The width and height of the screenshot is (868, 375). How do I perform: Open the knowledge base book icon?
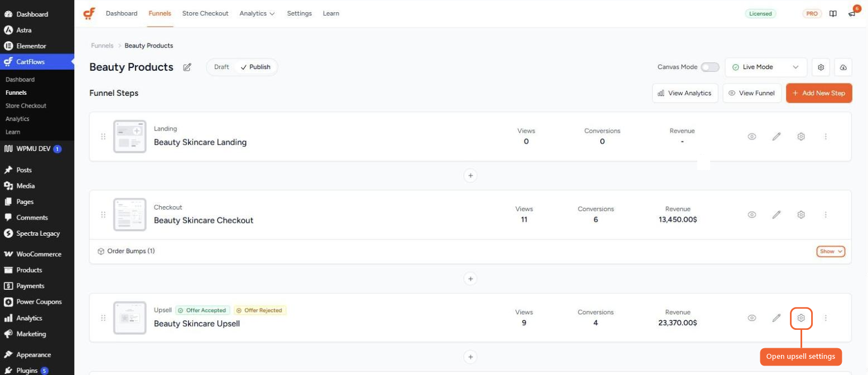[833, 14]
